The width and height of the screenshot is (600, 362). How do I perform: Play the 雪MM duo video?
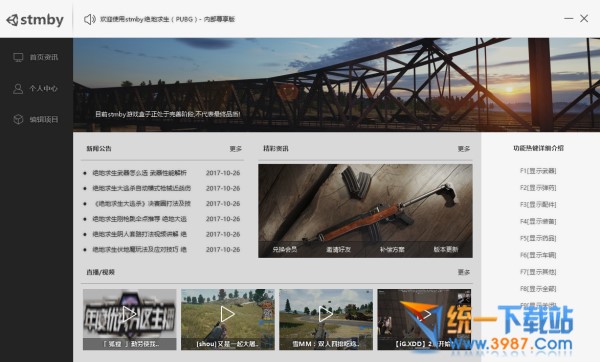point(326,319)
